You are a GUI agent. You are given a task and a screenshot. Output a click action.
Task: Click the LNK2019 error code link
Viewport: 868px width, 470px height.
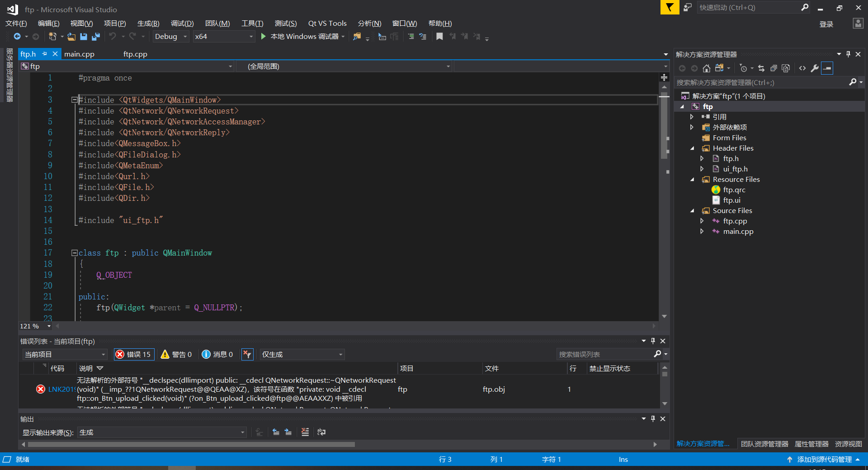62,389
